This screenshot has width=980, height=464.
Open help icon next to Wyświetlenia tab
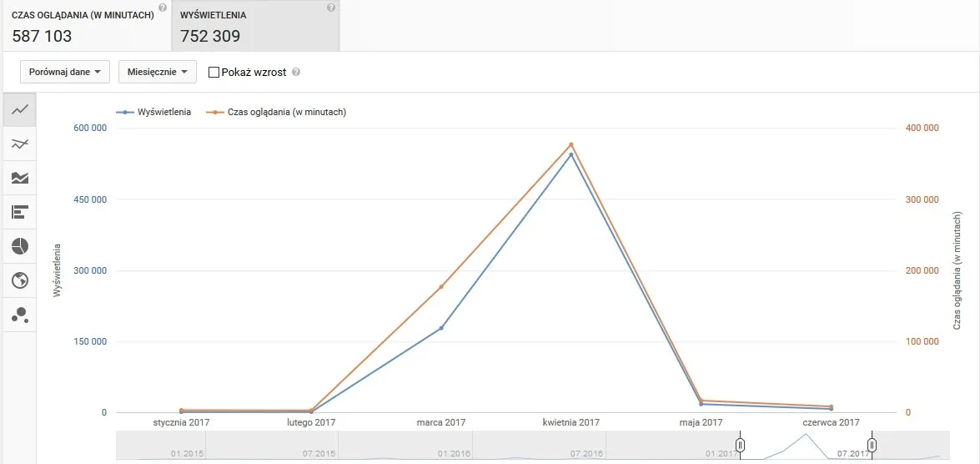pos(331,8)
